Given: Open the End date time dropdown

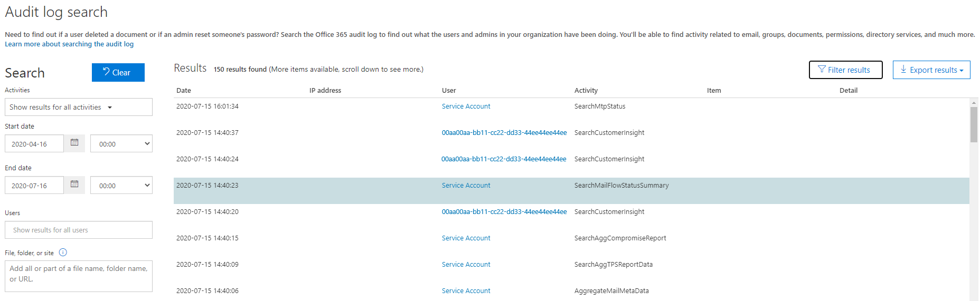Looking at the screenshot, I should (121, 186).
